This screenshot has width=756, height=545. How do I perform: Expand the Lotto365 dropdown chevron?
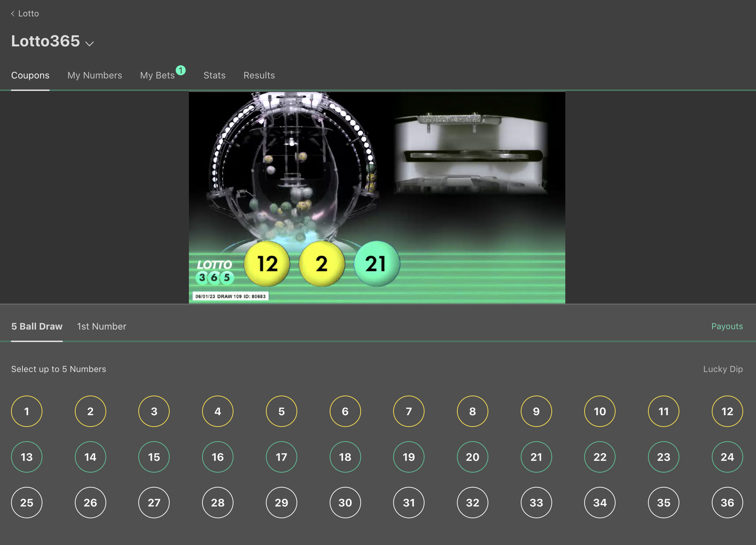tap(89, 44)
